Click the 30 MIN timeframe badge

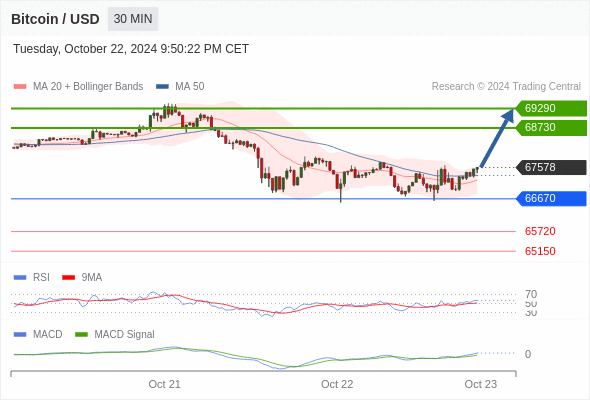point(133,19)
